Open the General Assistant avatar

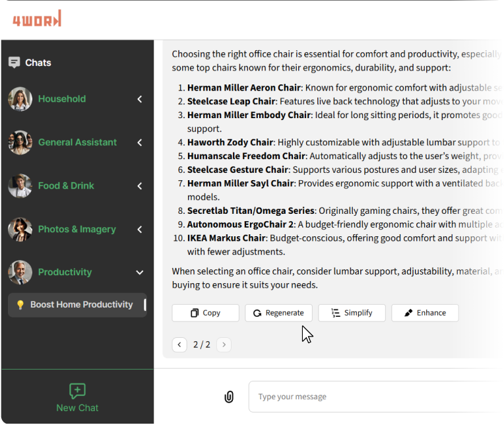tap(20, 143)
